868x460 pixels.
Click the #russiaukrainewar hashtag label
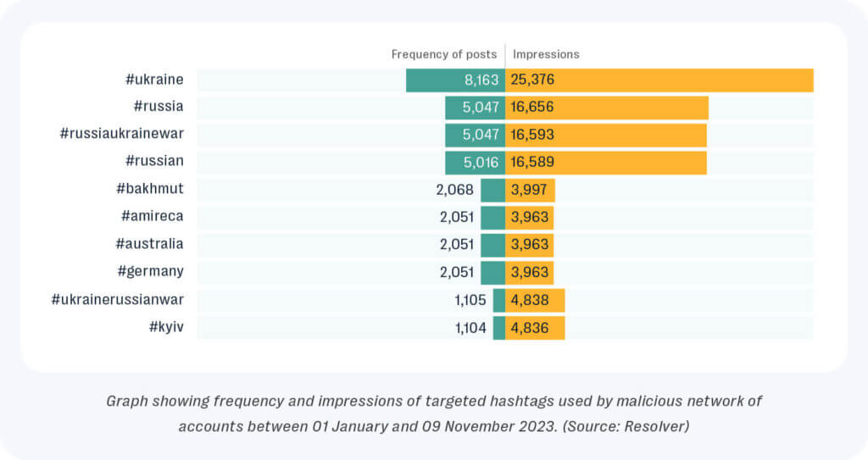pos(122,134)
